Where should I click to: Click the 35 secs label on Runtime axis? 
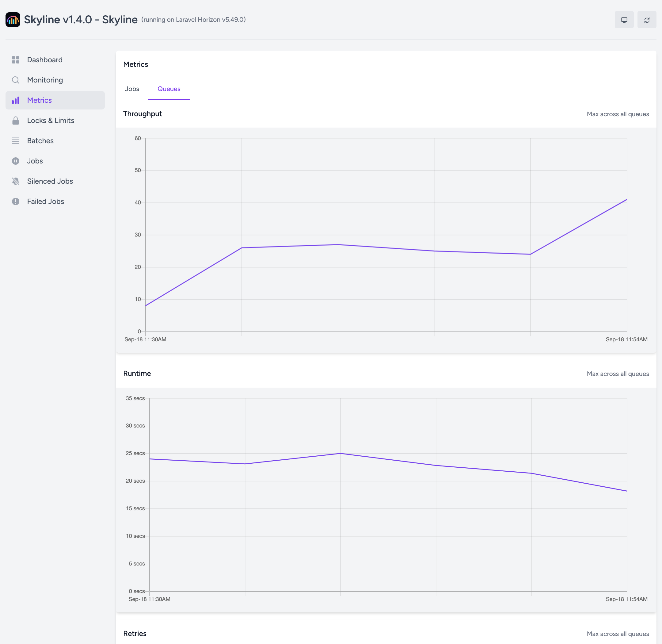pos(135,398)
